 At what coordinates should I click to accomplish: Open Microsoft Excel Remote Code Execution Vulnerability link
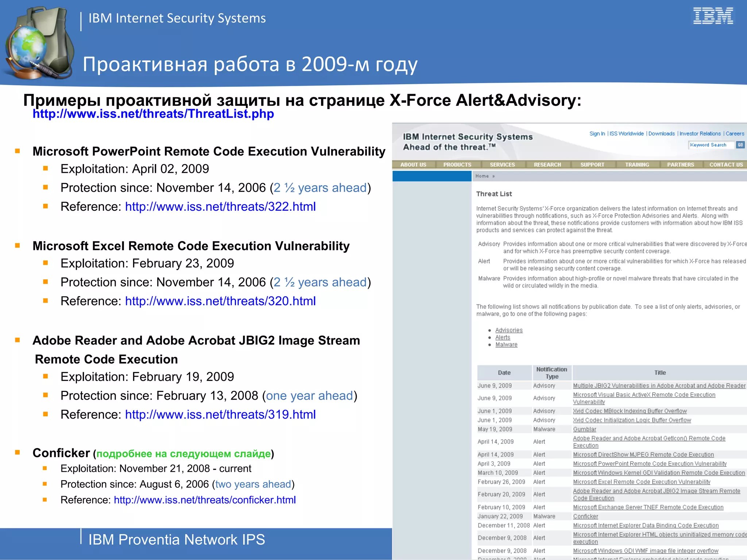pyautogui.click(x=642, y=482)
